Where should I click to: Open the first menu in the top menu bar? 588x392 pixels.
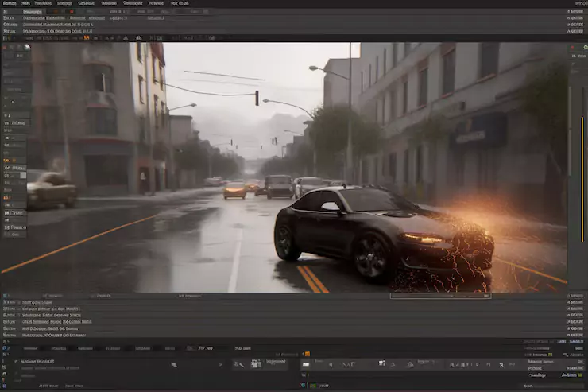click(10, 3)
